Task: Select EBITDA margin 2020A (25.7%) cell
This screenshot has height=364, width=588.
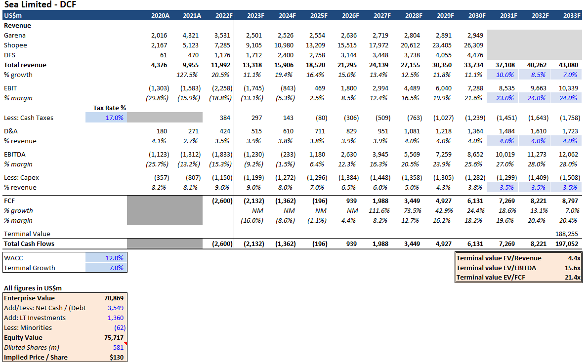Action: [157, 164]
